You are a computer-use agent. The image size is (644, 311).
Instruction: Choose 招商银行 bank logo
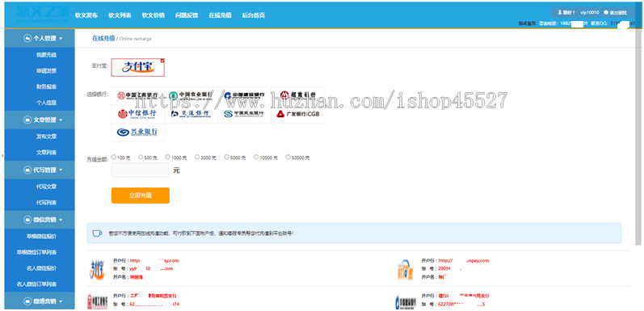pos(298,96)
